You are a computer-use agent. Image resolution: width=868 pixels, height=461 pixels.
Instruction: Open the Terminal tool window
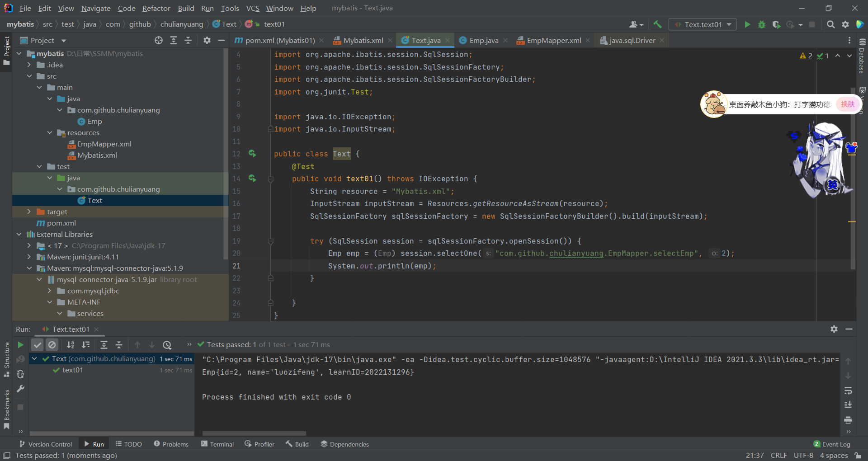point(217,444)
